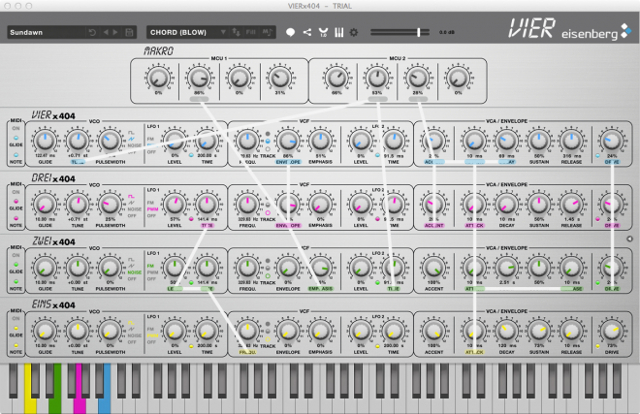Viewport: 640px width, 414px height.
Task: Click the eisenberg logo
Action: pyautogui.click(x=596, y=33)
